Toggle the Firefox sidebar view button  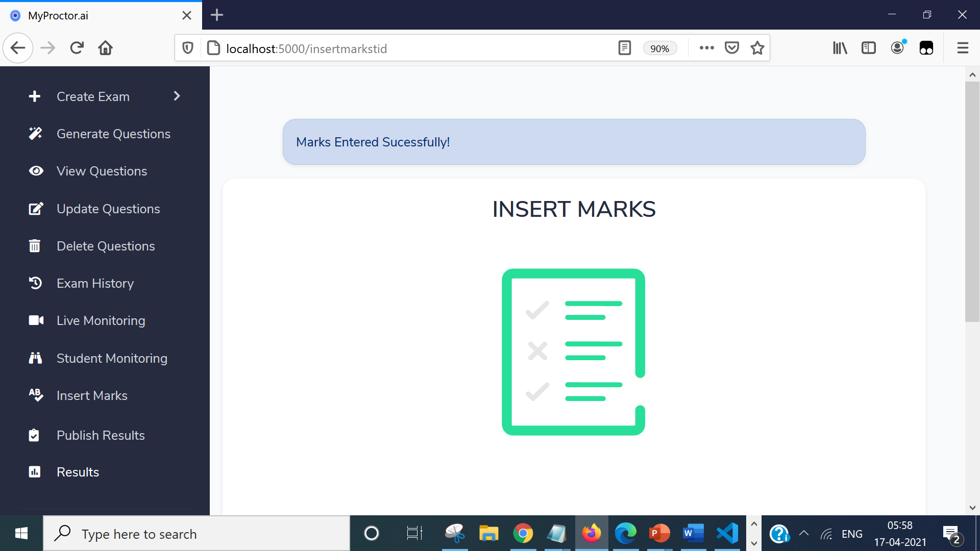868,48
